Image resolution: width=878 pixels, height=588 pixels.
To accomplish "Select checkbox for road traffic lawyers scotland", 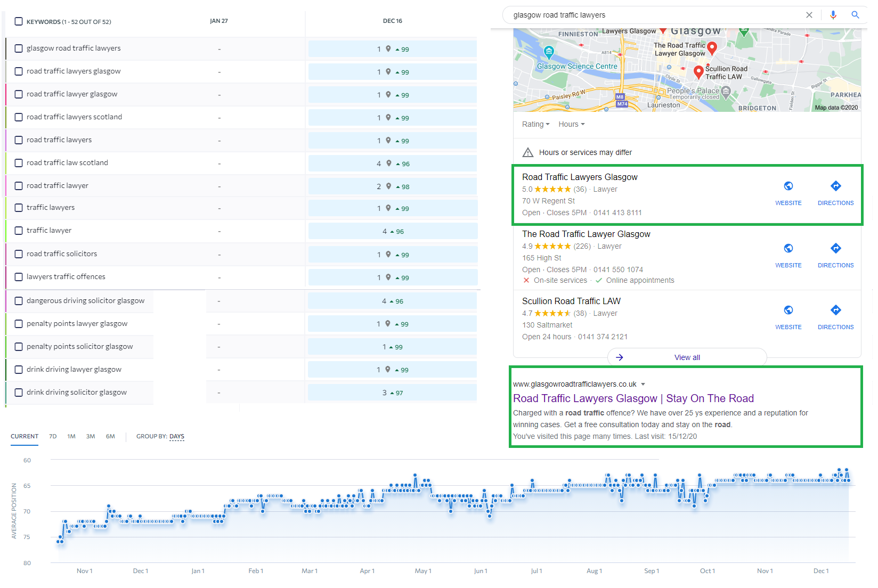I will click(19, 117).
